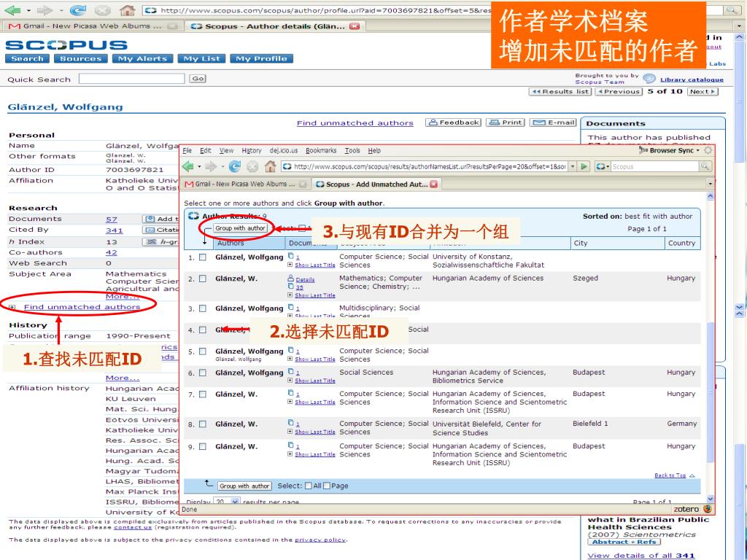The width and height of the screenshot is (747, 560).
Task: Click the forward arrow in the Add Unmatched Authors window
Action: point(211,166)
